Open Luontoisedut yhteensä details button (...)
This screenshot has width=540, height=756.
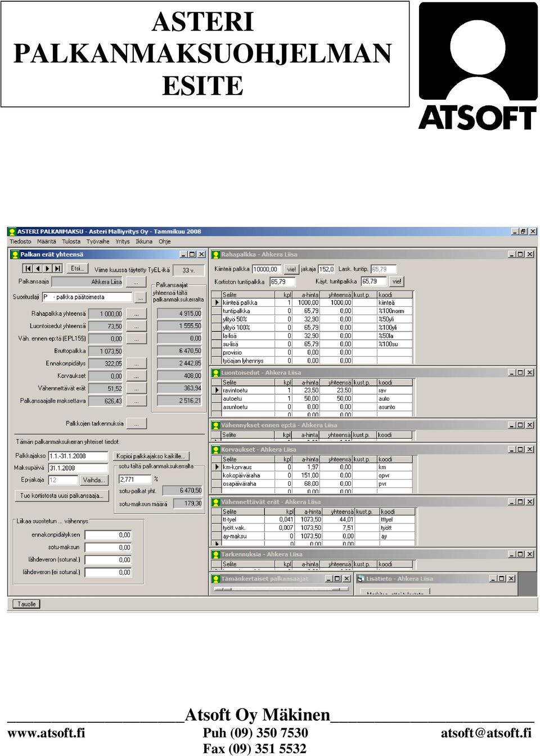coord(136,326)
